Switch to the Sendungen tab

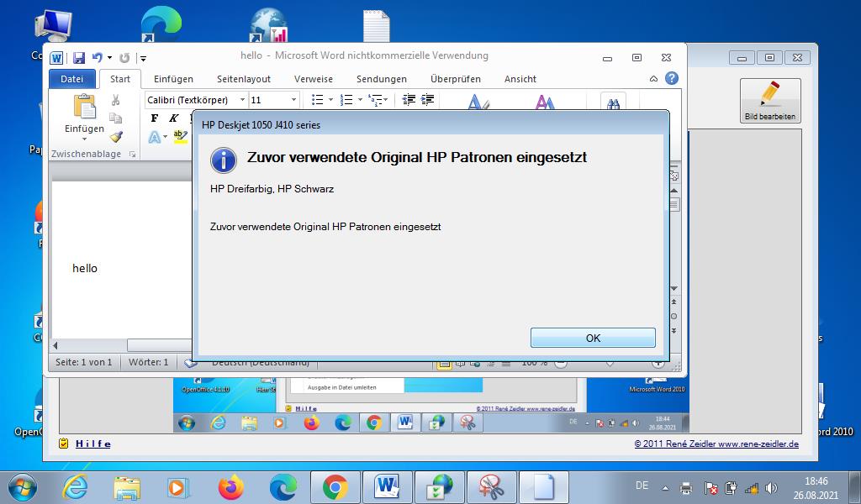pos(382,79)
